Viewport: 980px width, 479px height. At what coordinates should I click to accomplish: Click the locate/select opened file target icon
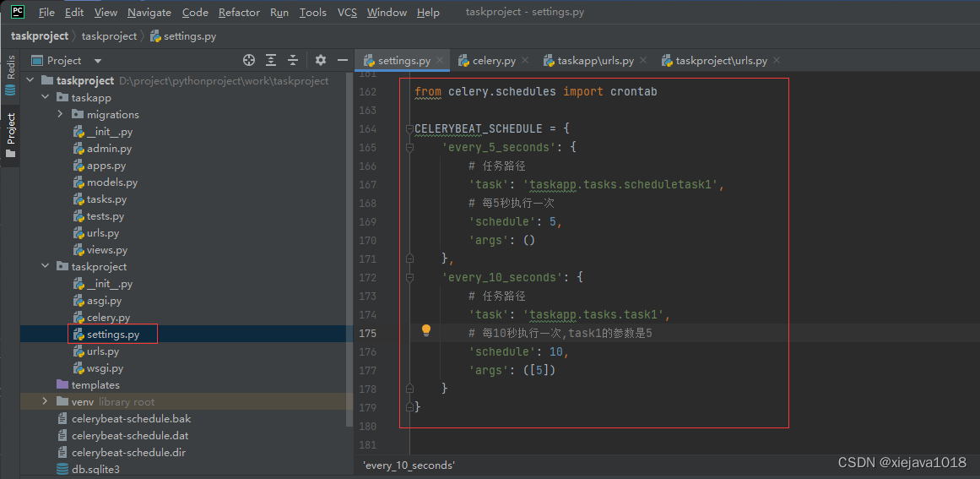coord(249,60)
